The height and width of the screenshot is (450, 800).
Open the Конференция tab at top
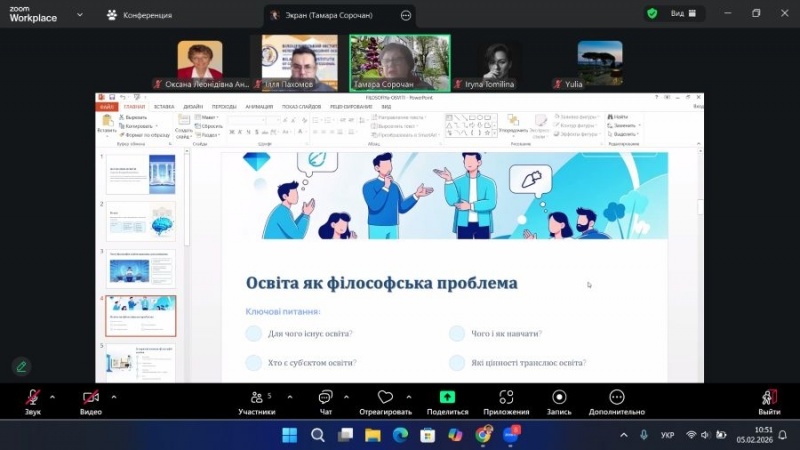139,15
